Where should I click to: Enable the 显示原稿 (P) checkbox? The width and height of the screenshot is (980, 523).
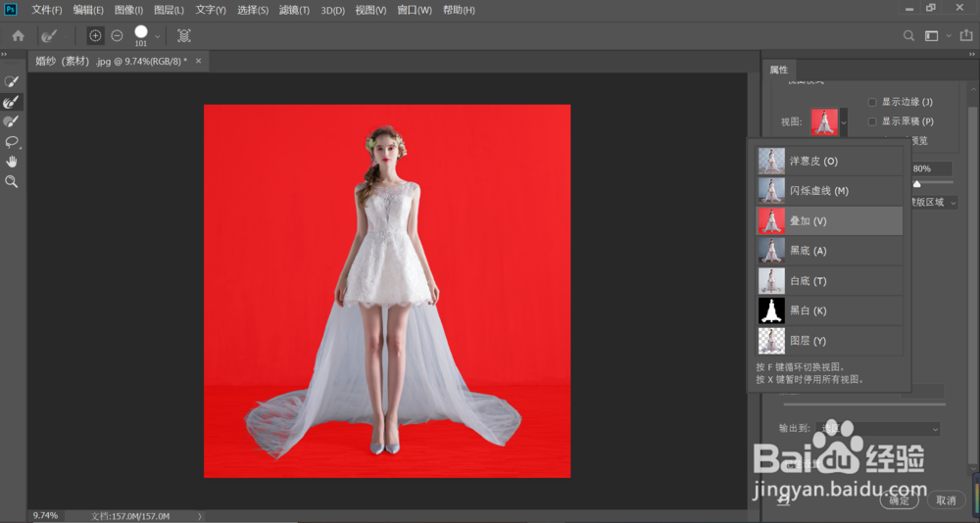point(872,121)
